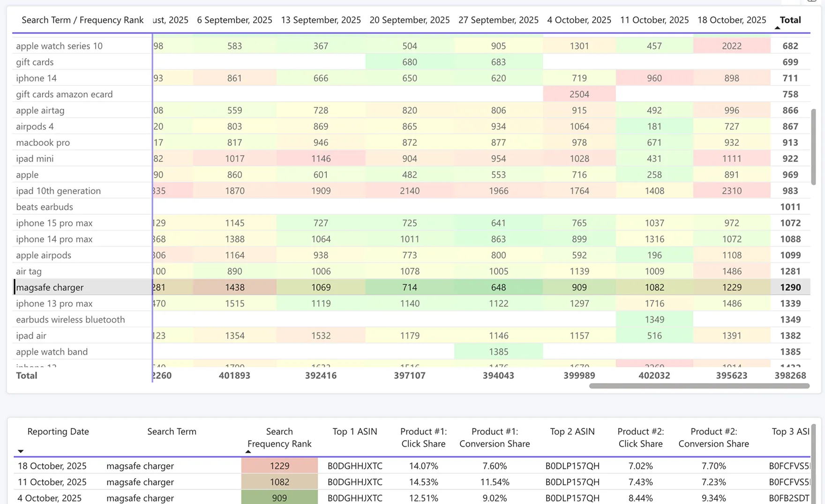Select the 'apple watch series 10' row label

[x=59, y=46]
